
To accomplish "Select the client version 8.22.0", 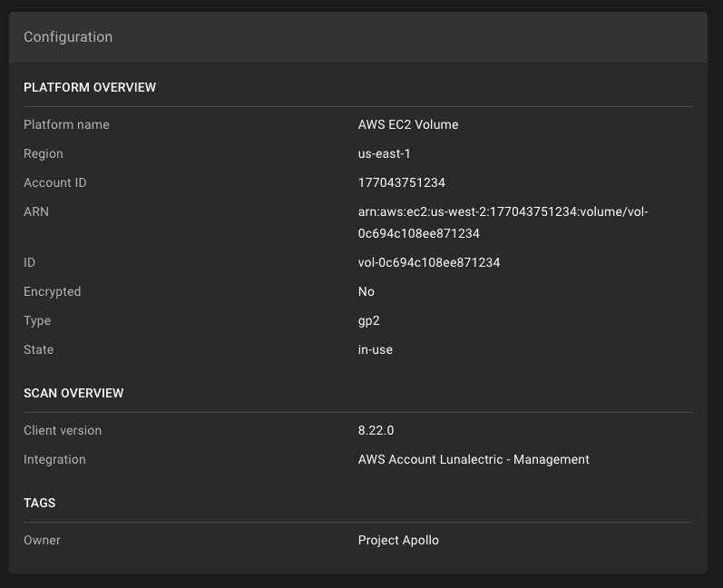I will [376, 430].
